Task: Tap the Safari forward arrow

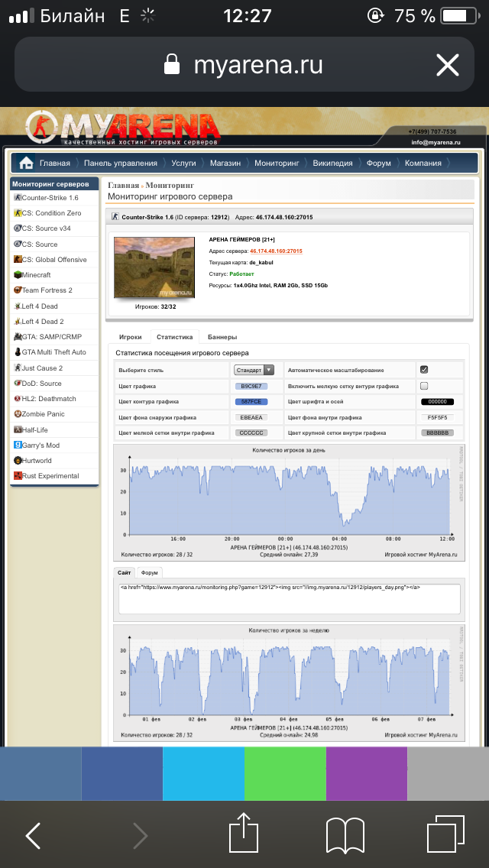Action: pyautogui.click(x=140, y=835)
